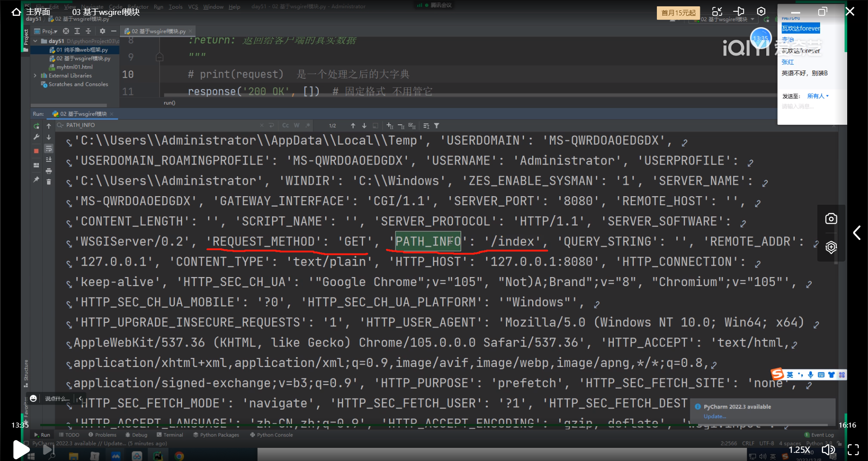The image size is (868, 461).
Task: Open the Help menu in PyCharm
Action: pyautogui.click(x=234, y=7)
